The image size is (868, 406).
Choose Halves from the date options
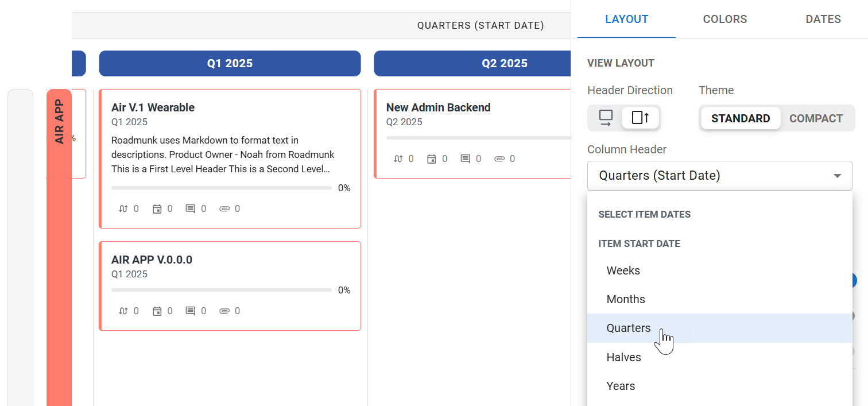click(624, 357)
